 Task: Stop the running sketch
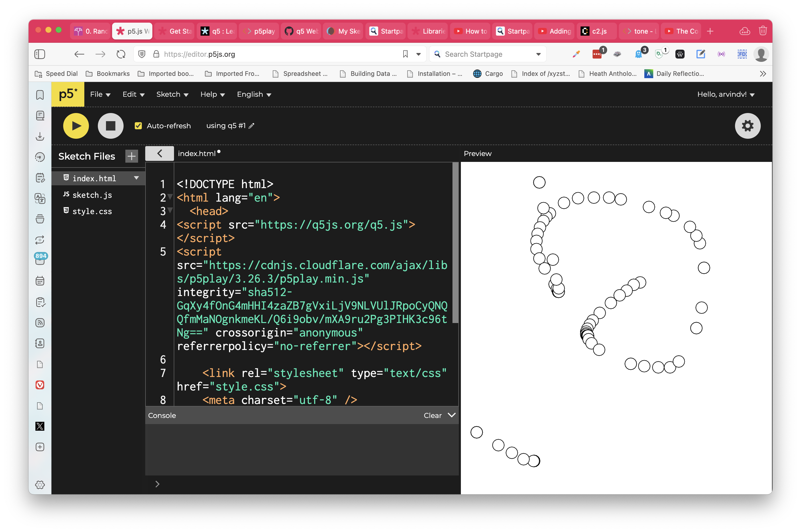click(110, 126)
